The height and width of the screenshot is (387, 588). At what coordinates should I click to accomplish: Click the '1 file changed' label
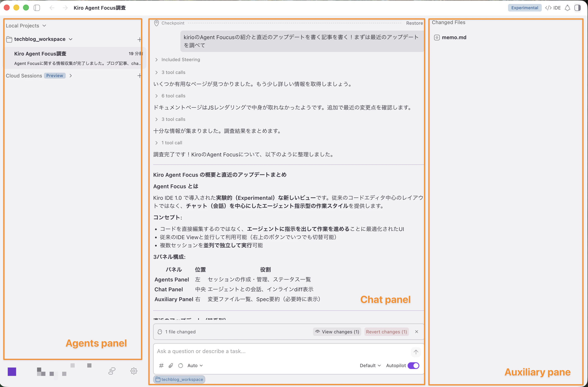[x=180, y=332]
